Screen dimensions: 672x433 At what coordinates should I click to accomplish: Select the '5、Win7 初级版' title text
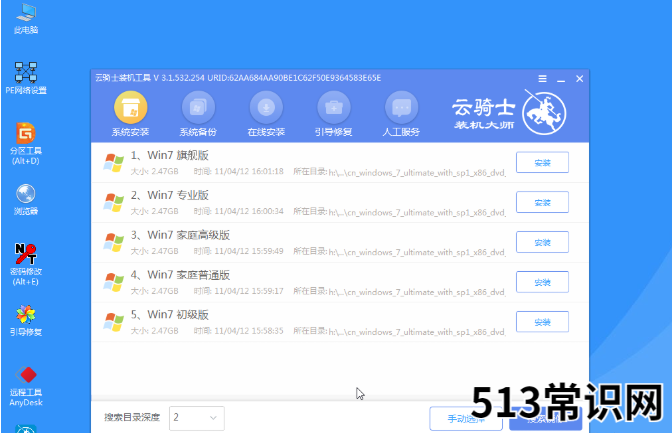(x=170, y=315)
